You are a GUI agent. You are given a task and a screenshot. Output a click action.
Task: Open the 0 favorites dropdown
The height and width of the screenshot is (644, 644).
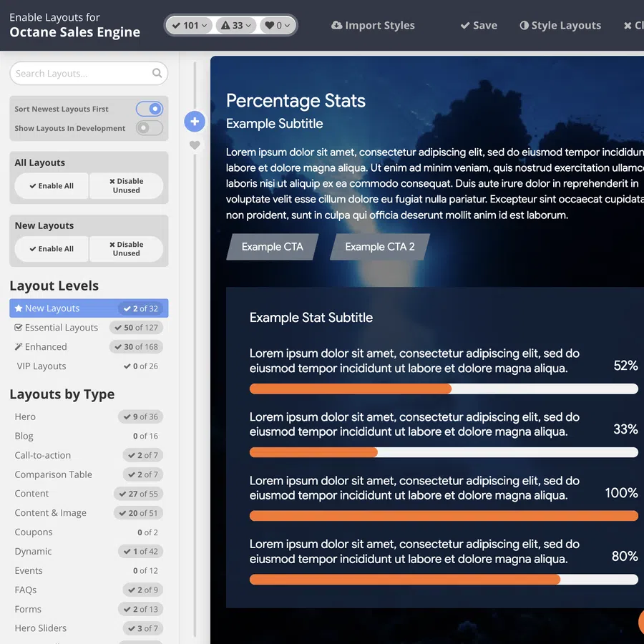(277, 26)
